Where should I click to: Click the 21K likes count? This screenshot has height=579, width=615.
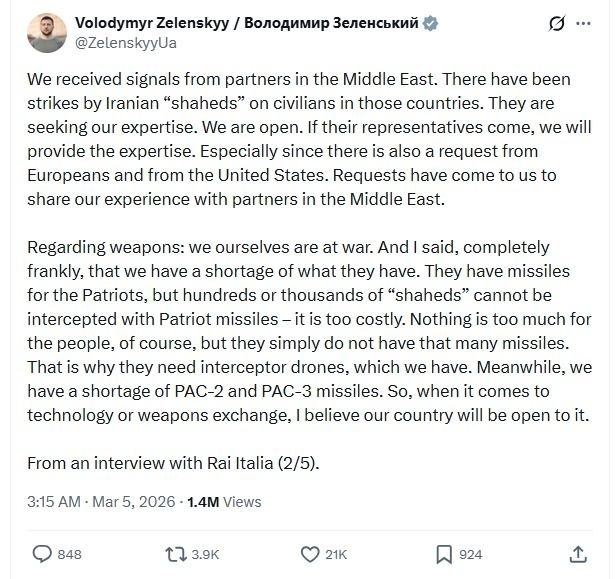tap(336, 554)
